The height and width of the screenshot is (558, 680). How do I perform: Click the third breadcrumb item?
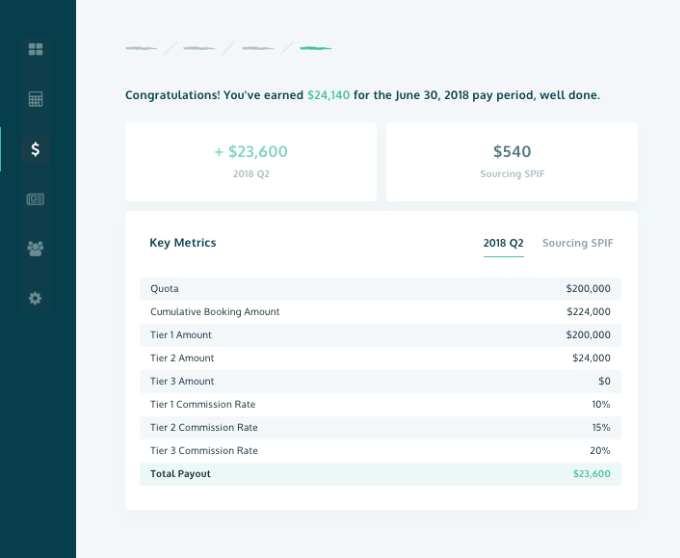pos(258,48)
